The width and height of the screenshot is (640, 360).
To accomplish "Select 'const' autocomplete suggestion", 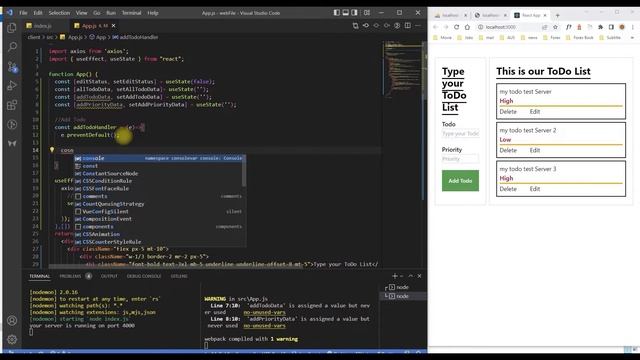I will (159, 166).
